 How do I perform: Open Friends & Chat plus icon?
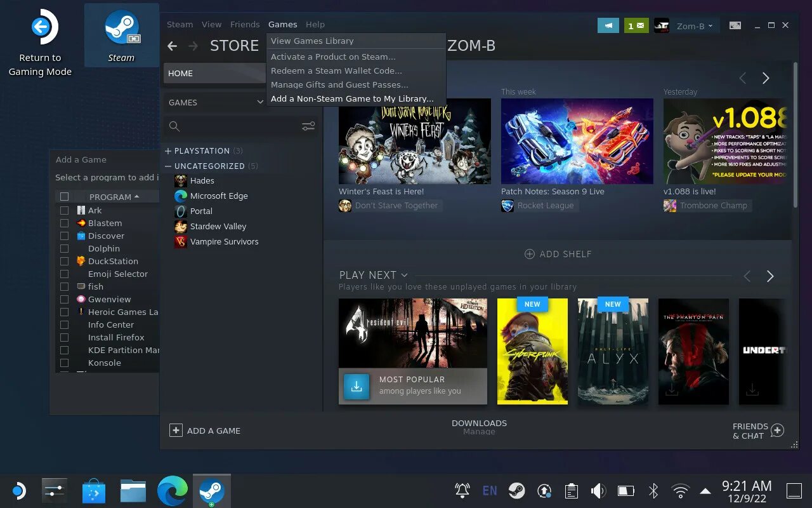point(777,431)
